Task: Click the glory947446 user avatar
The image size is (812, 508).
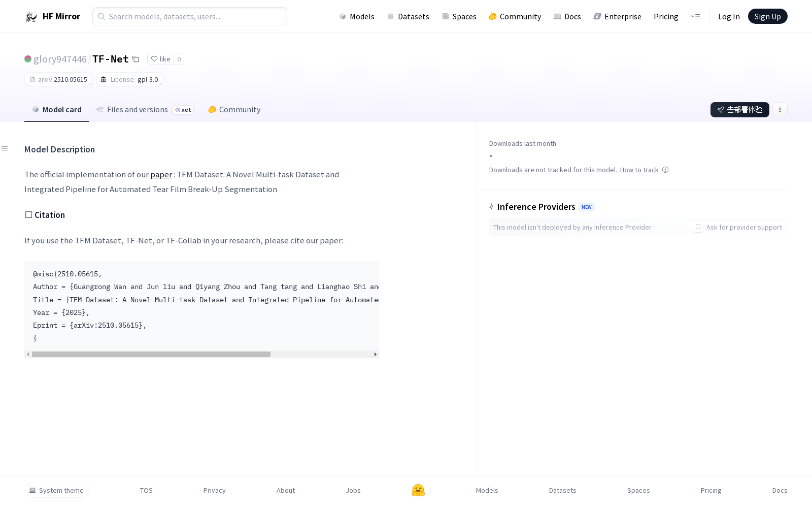Action: click(28, 59)
